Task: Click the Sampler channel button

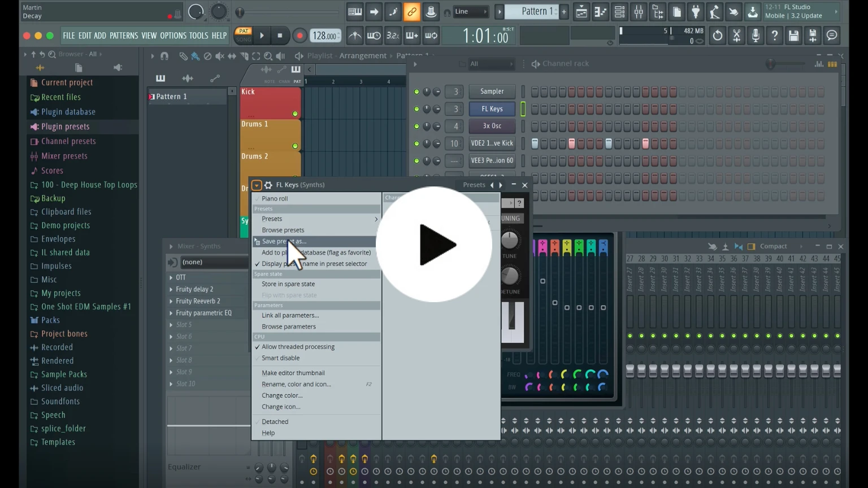Action: click(492, 91)
